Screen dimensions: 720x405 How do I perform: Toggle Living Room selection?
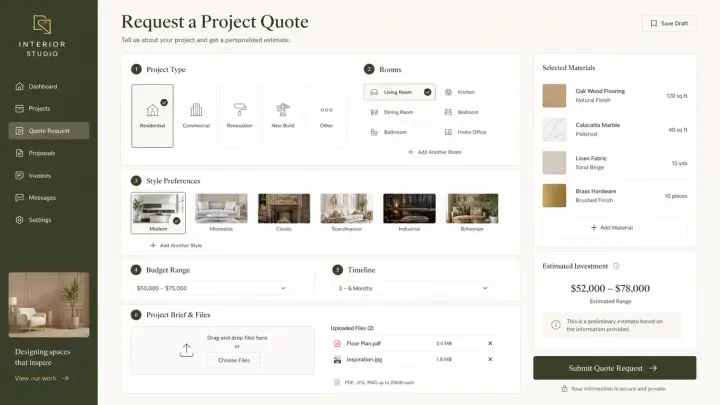[399, 92]
